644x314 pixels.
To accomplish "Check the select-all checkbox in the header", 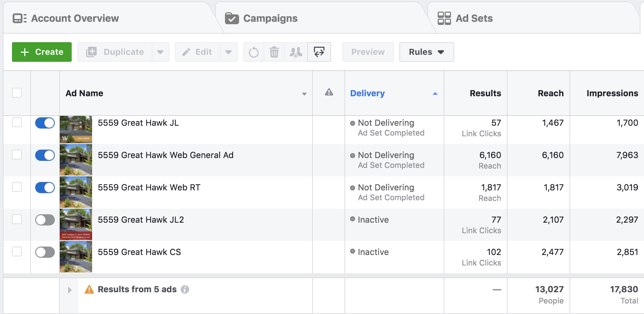I will (x=17, y=93).
